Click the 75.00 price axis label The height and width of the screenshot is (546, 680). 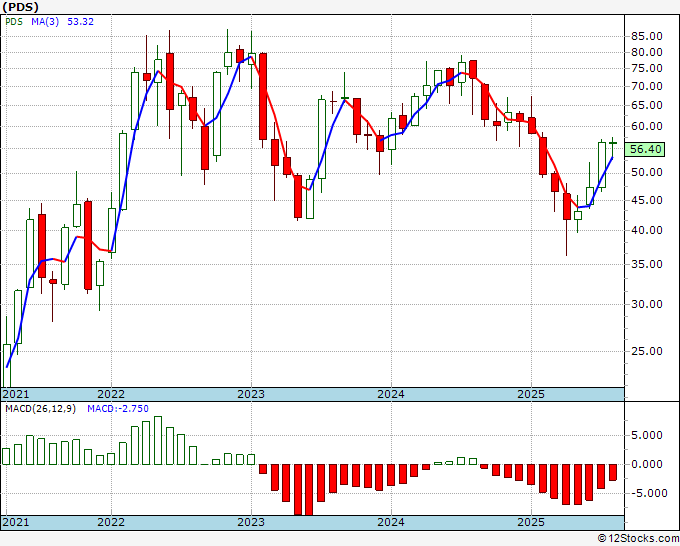[x=647, y=69]
